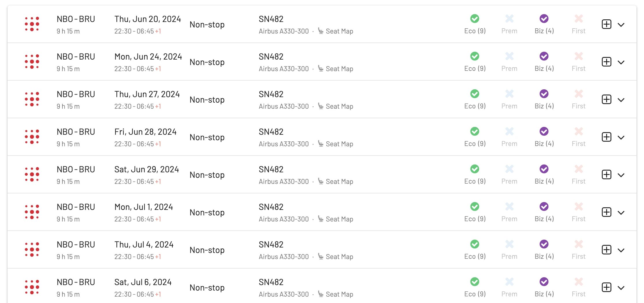
Task: Click the plus icon for Mon, Jul 1 flight
Action: (606, 212)
